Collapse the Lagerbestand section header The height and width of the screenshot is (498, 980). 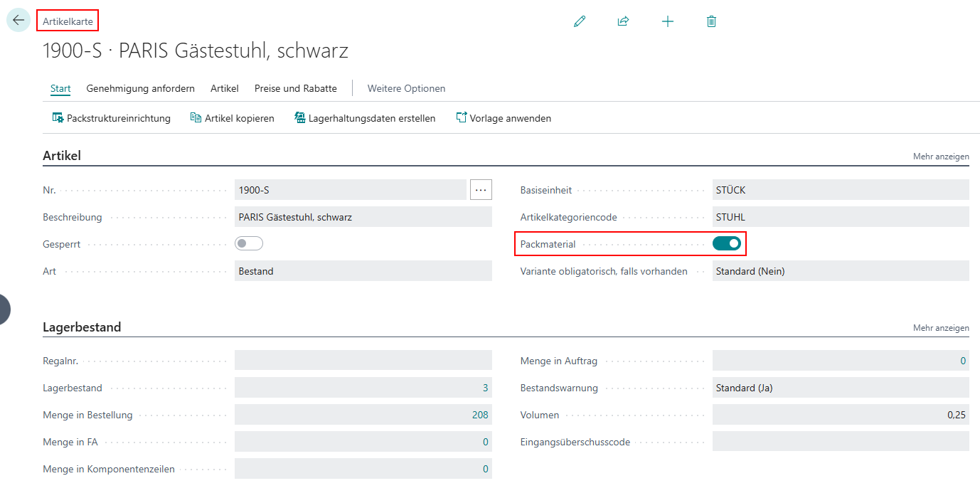coord(82,327)
